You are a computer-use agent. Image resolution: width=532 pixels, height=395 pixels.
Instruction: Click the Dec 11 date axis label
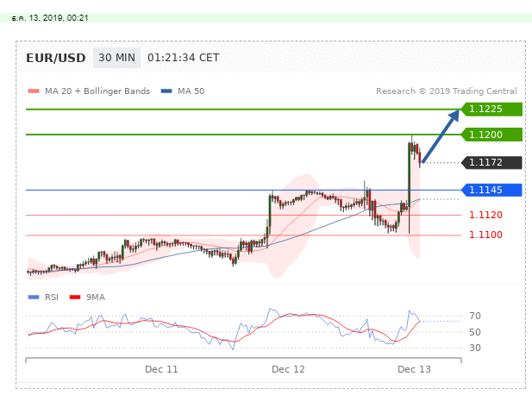click(x=161, y=369)
